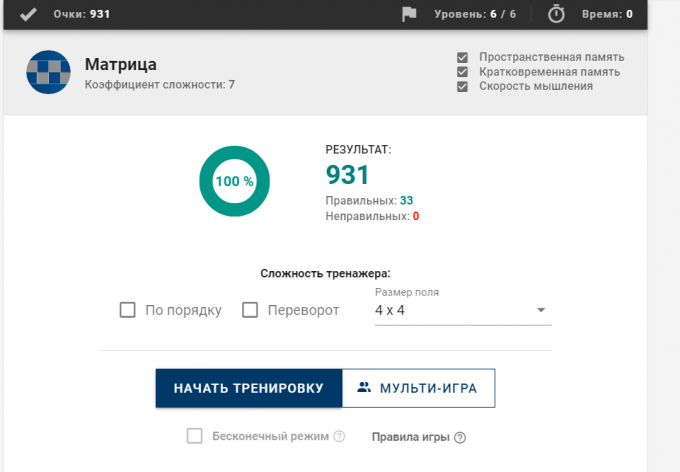Screen dimensions: 680x472
Task: Click the 100 % circular progress ring
Action: 234,181
